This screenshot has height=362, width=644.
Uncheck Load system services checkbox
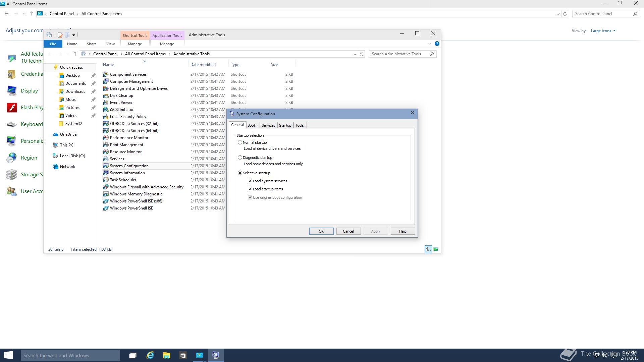point(250,181)
